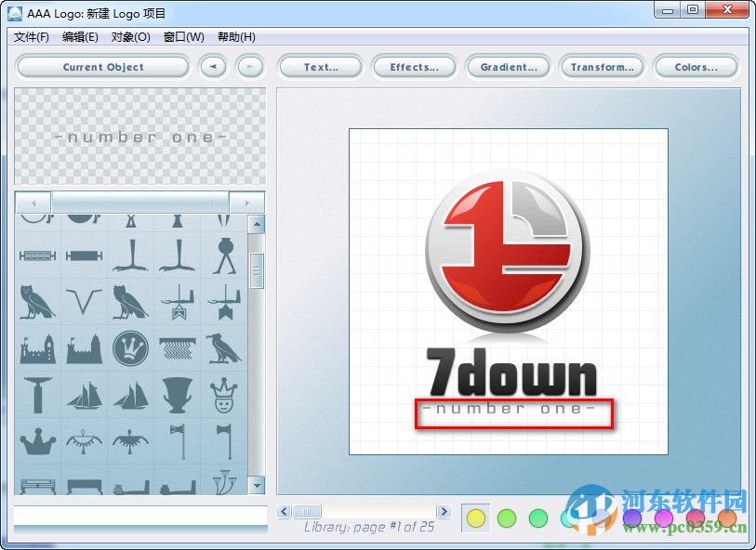The image size is (756, 550).
Task: Pick the right bird leg shape
Action: point(178,255)
